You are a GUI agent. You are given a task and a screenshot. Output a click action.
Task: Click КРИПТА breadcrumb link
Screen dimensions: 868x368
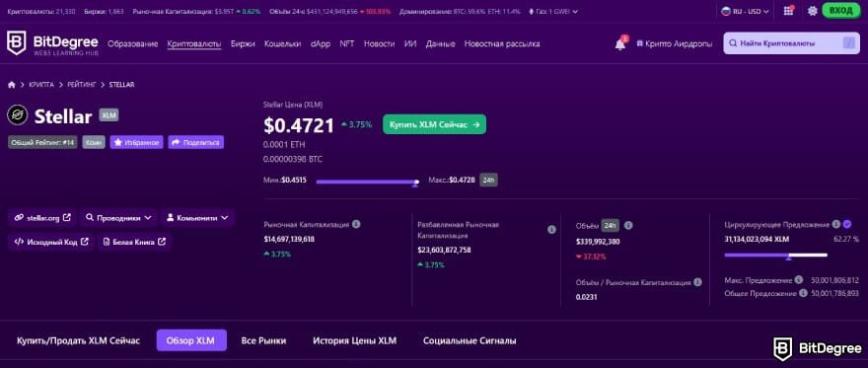tap(41, 85)
